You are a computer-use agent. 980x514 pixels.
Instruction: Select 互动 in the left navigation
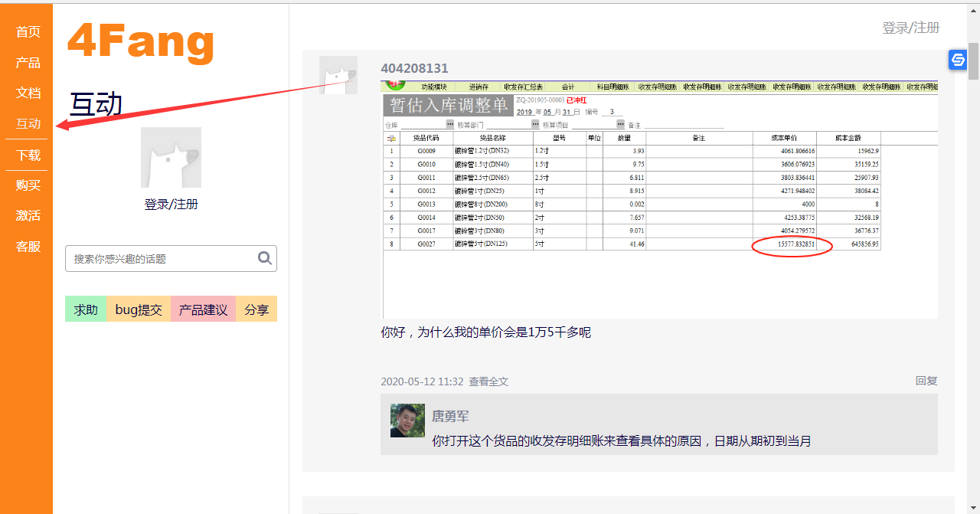[28, 123]
